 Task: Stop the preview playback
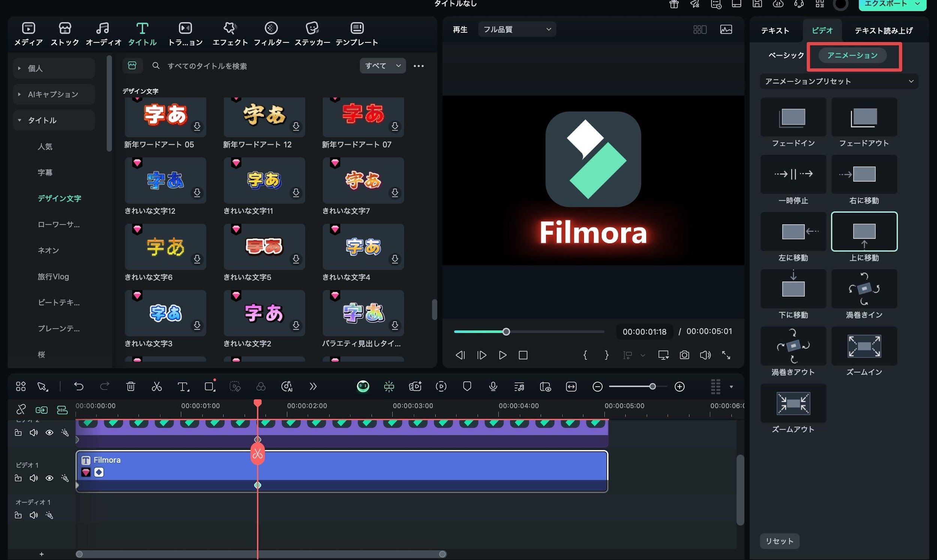click(523, 355)
